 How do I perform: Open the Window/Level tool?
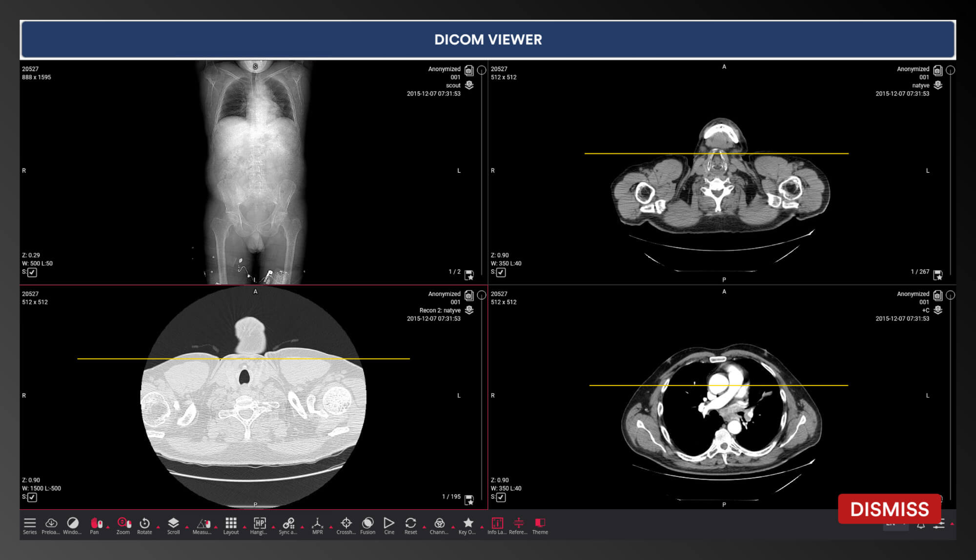(x=72, y=525)
